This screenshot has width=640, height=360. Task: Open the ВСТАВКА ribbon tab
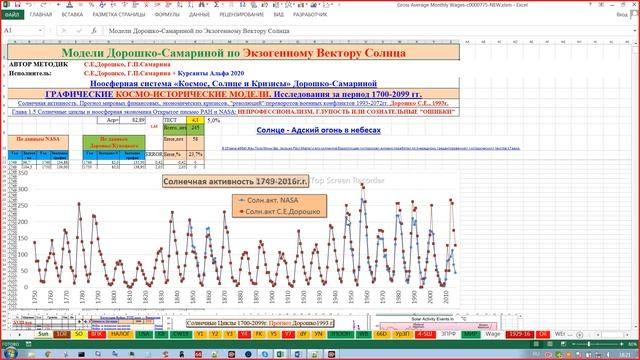point(72,15)
